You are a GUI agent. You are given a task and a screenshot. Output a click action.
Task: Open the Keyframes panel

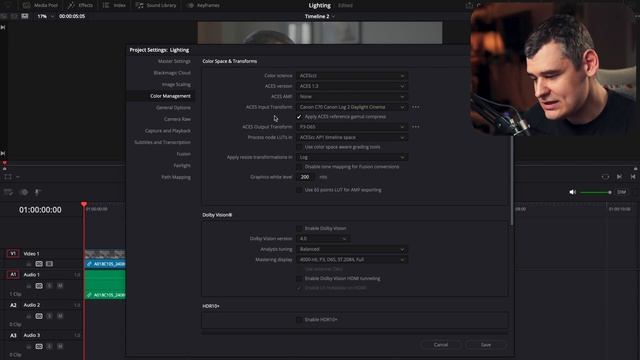click(x=203, y=5)
